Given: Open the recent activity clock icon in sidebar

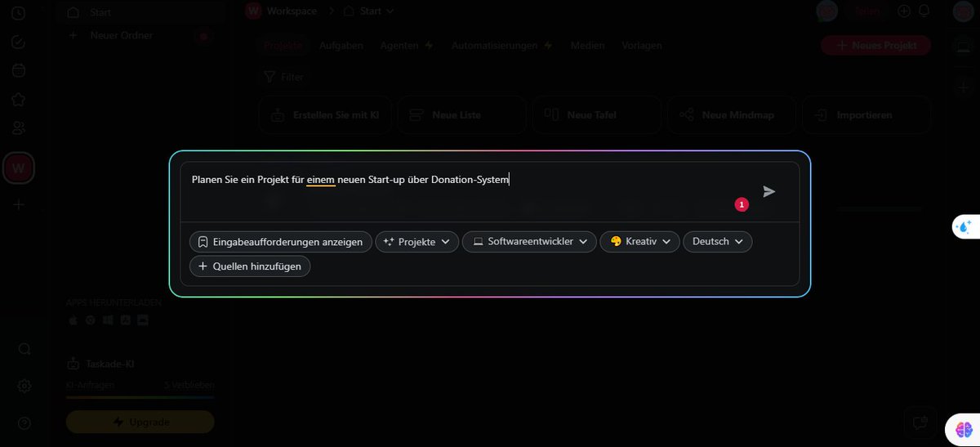Looking at the screenshot, I should point(18,13).
